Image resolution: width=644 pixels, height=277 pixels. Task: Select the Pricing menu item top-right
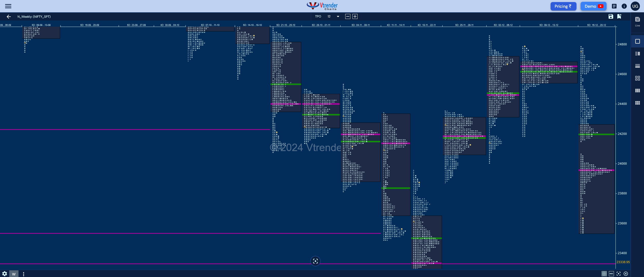[563, 6]
